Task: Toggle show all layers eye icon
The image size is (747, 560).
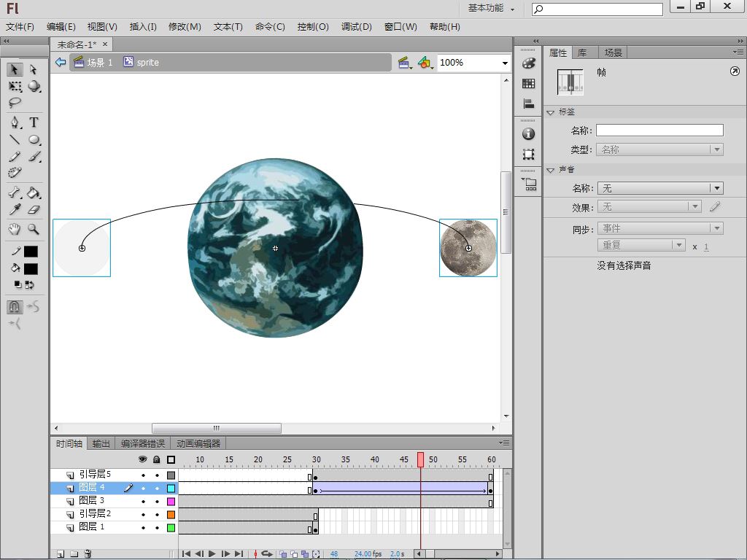Action: click(x=142, y=459)
